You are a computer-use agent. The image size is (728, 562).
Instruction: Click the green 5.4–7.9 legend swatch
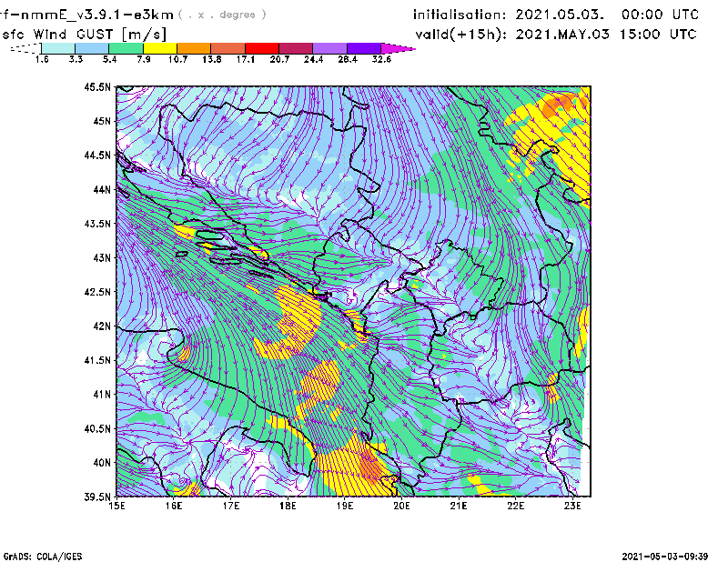pos(126,48)
